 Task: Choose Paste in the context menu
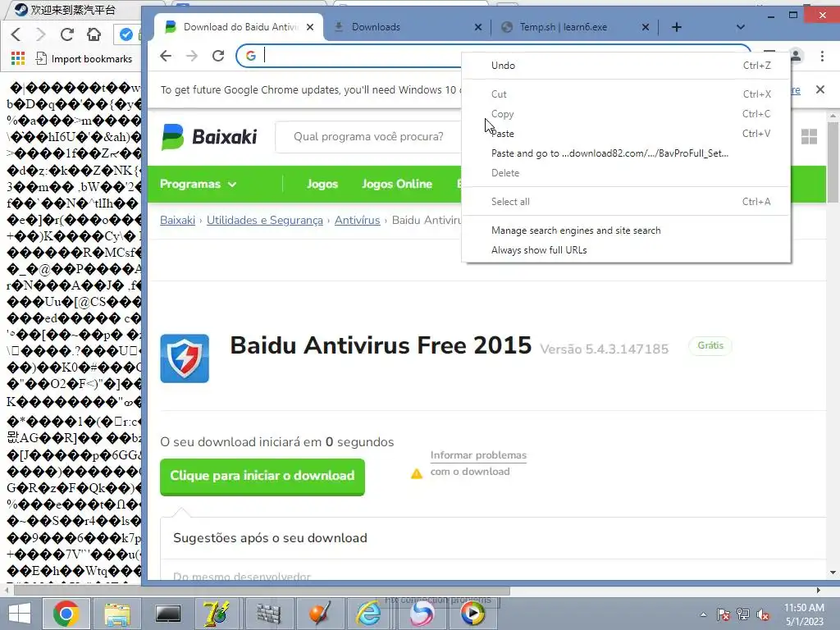626,134
